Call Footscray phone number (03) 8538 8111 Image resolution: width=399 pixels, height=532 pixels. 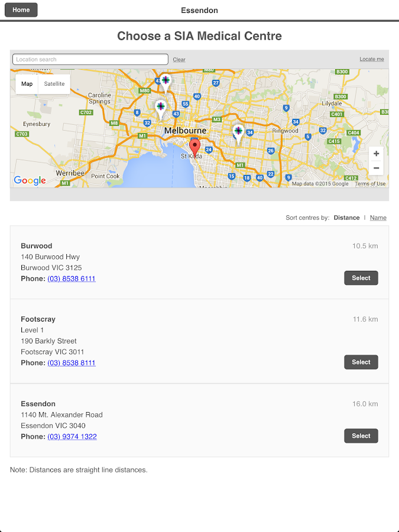pyautogui.click(x=72, y=363)
